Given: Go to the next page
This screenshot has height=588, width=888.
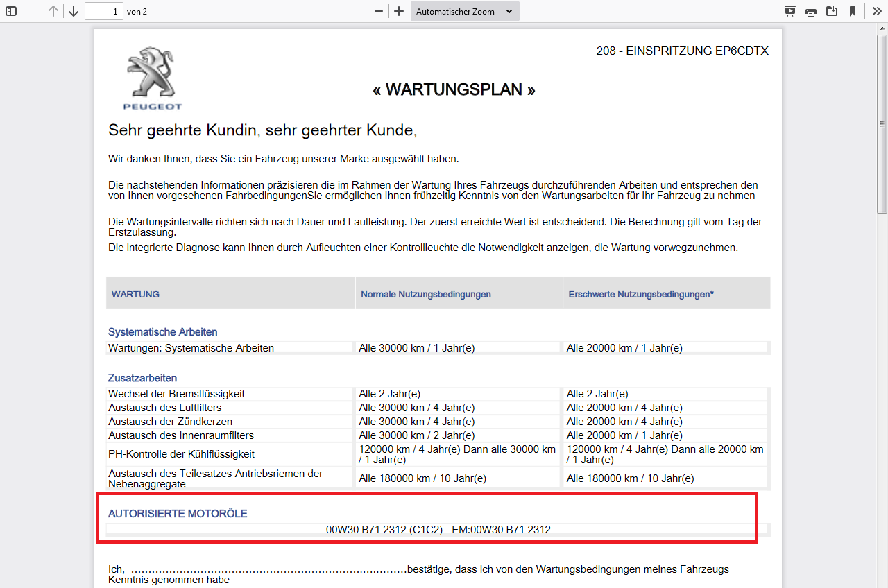Looking at the screenshot, I should point(74,11).
